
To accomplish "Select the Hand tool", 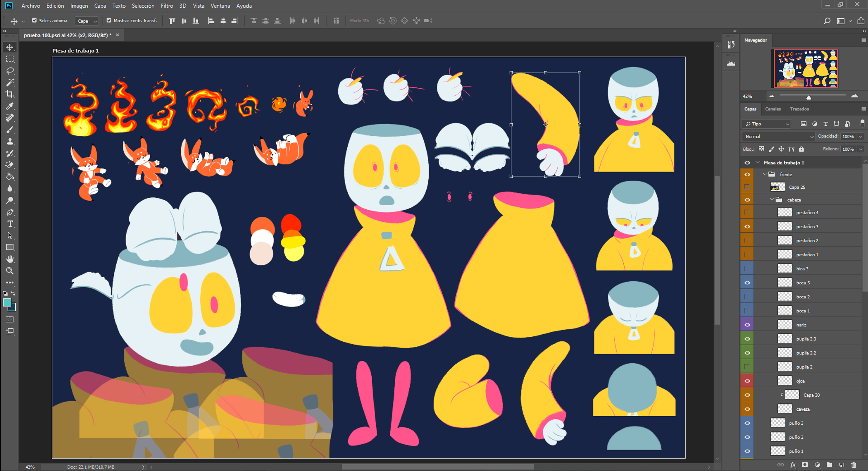I will coord(10,259).
